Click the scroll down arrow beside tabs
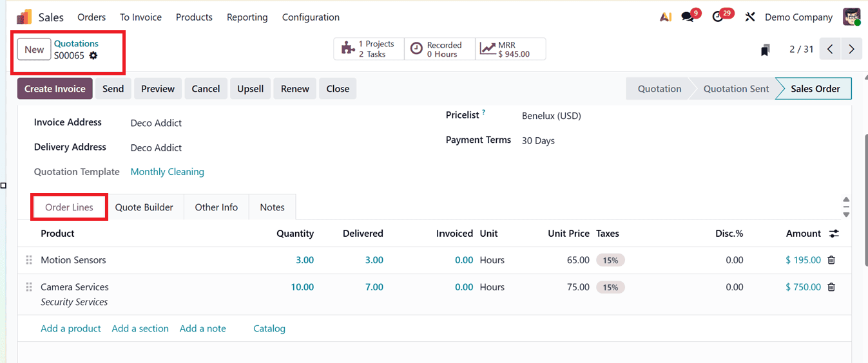The height and width of the screenshot is (363, 868). click(x=846, y=214)
